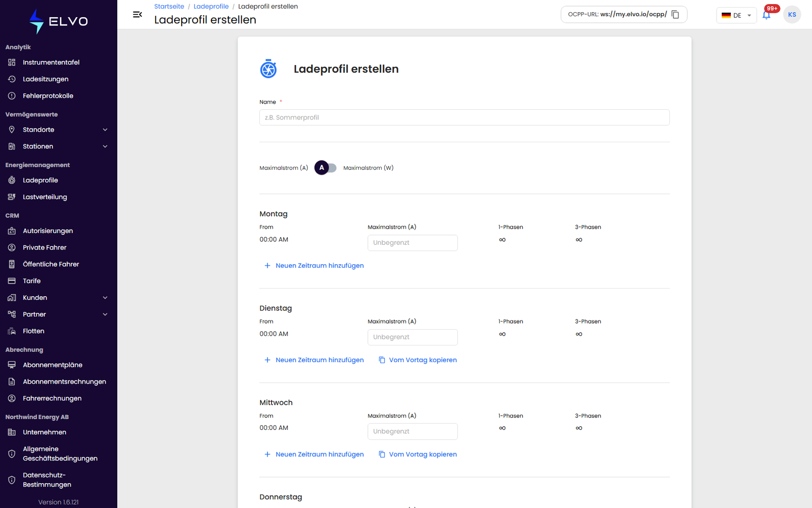
Task: Click the Flotten icon in the sidebar
Action: (12, 331)
